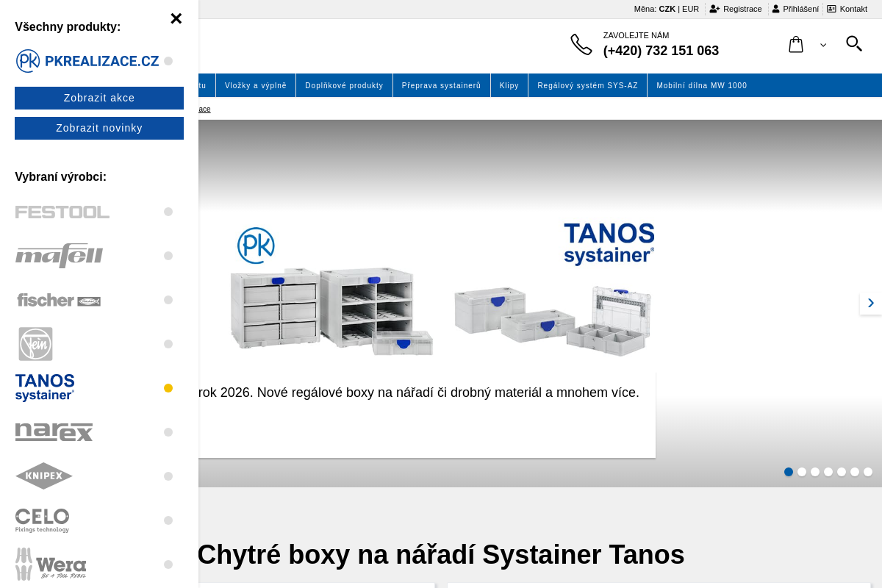Click the shelf boxes product image in banner
Screen dimensions: 882x588
(x=331, y=311)
